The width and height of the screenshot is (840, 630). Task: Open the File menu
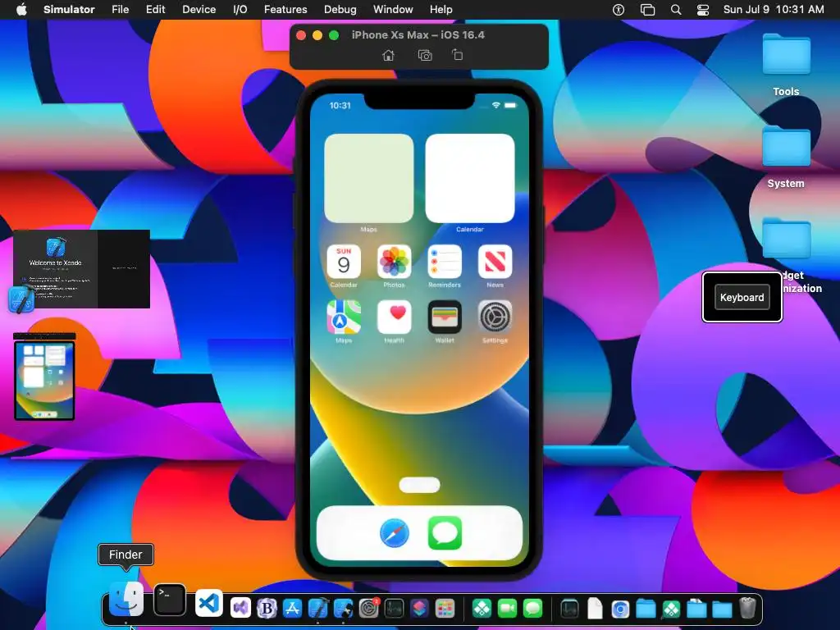pyautogui.click(x=120, y=10)
